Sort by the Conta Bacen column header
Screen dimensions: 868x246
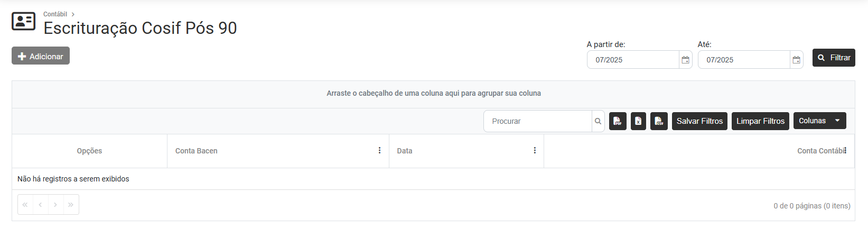tap(197, 151)
